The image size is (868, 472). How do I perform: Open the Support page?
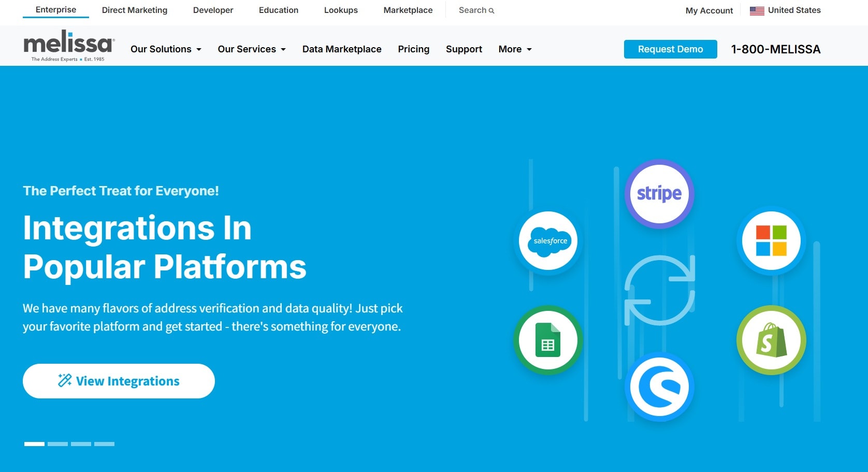464,49
